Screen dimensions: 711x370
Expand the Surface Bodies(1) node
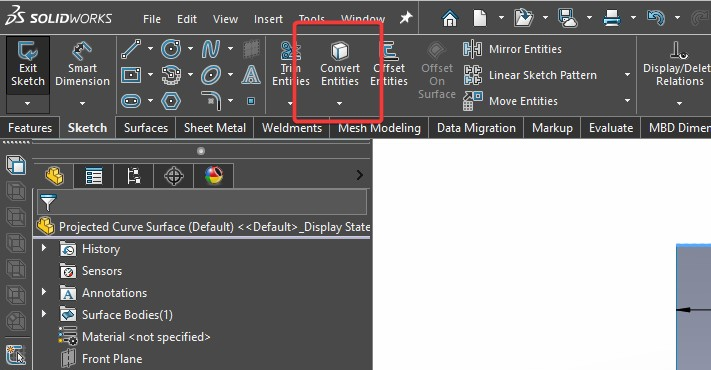(x=44, y=313)
